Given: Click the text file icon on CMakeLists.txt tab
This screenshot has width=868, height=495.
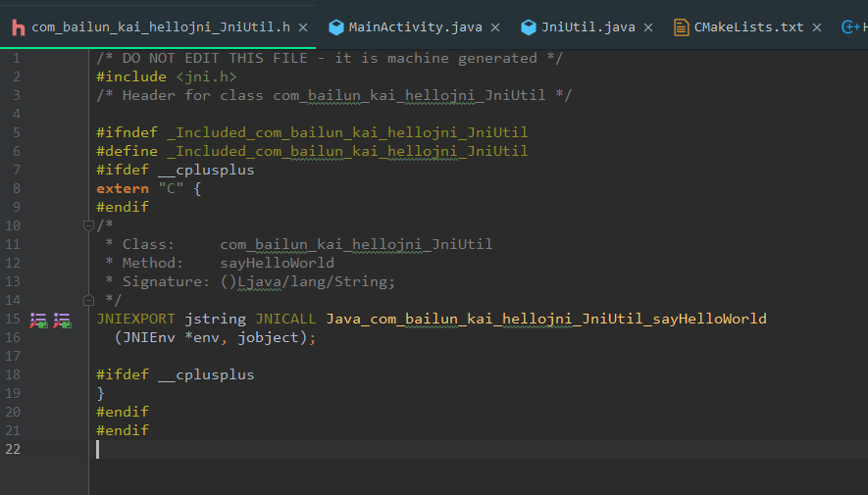Looking at the screenshot, I should coord(681,27).
